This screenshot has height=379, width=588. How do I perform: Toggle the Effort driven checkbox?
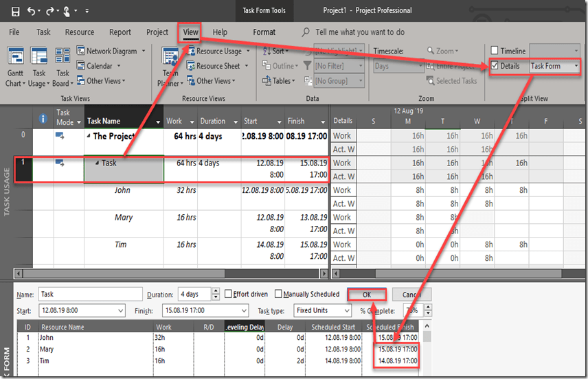[228, 294]
